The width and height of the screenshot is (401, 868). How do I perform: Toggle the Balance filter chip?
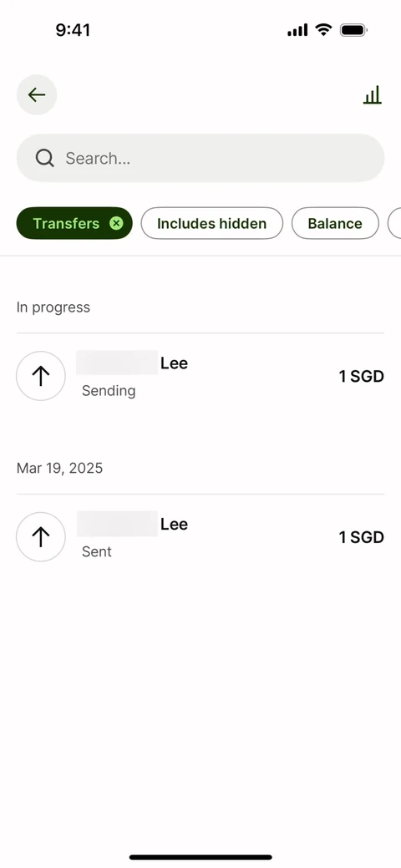point(335,223)
